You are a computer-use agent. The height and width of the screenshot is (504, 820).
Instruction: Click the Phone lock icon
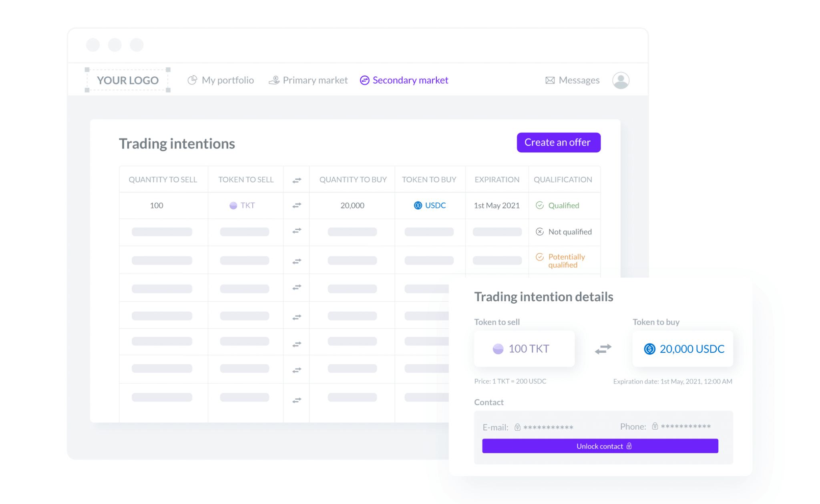point(655,426)
